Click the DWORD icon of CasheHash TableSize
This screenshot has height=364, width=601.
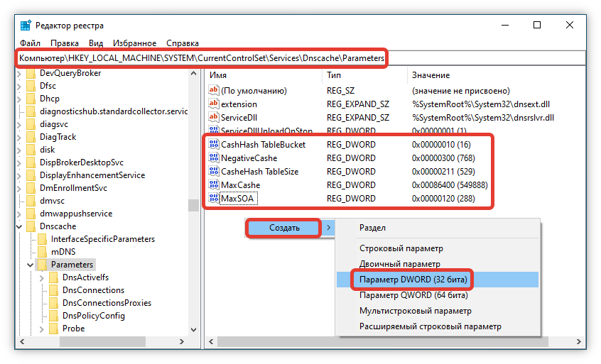pyautogui.click(x=214, y=172)
